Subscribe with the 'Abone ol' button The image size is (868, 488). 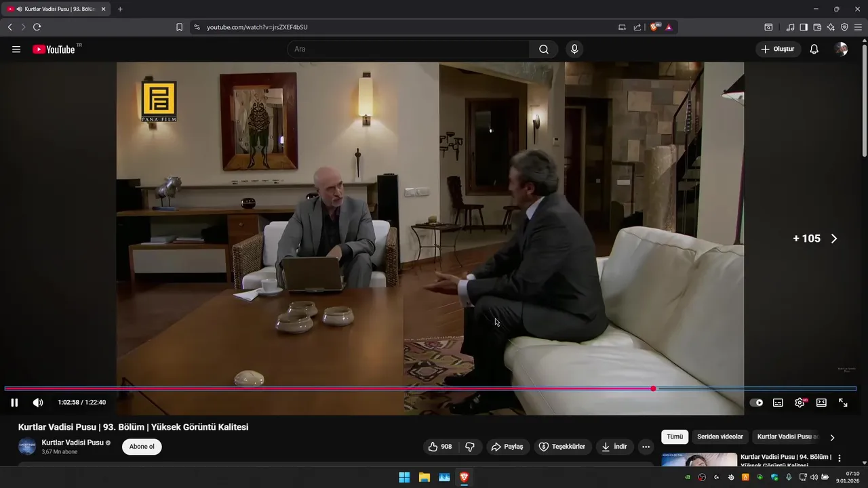[x=142, y=447]
